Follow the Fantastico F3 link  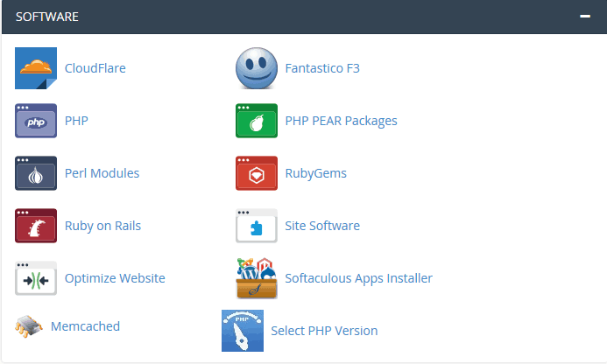[x=322, y=68]
